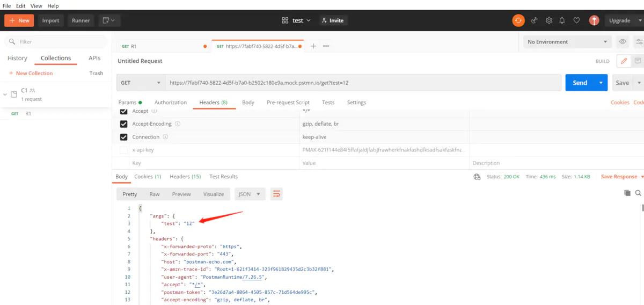
Task: Open the View menu
Action: (36, 5)
